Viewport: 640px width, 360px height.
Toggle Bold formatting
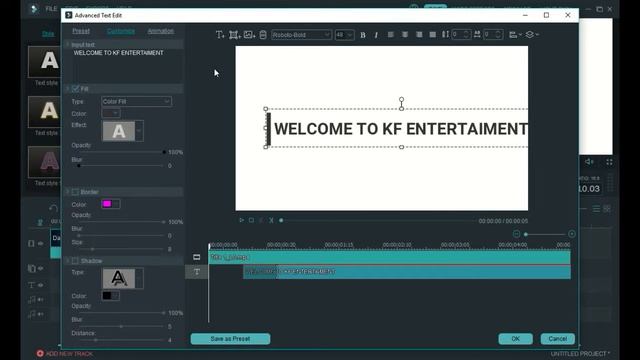(x=363, y=35)
